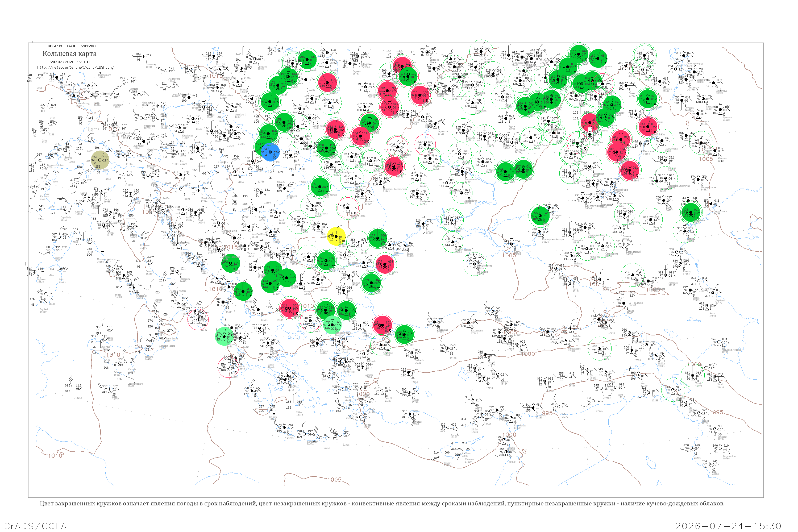798x532 pixels.
Task: Select the "QBSF98 UAOL 241200" header code
Action: (71, 46)
